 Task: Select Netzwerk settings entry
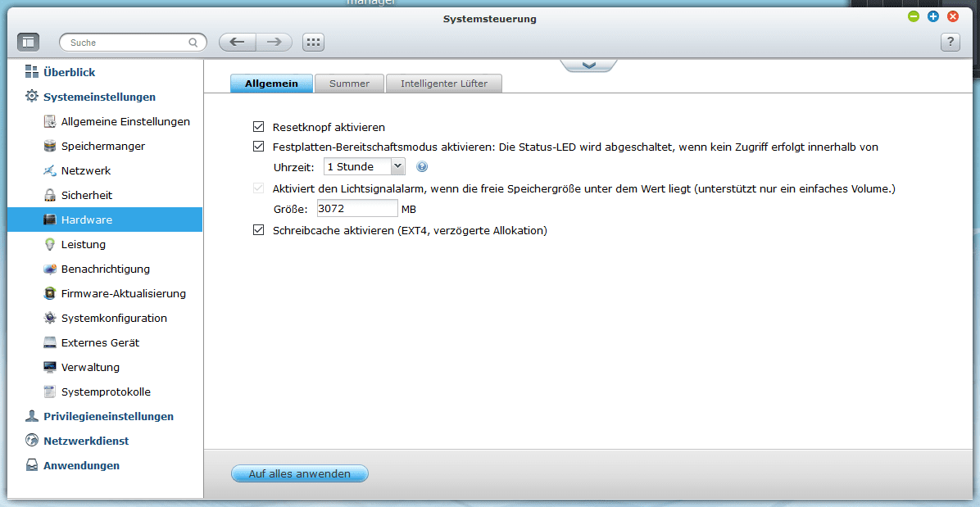[86, 170]
